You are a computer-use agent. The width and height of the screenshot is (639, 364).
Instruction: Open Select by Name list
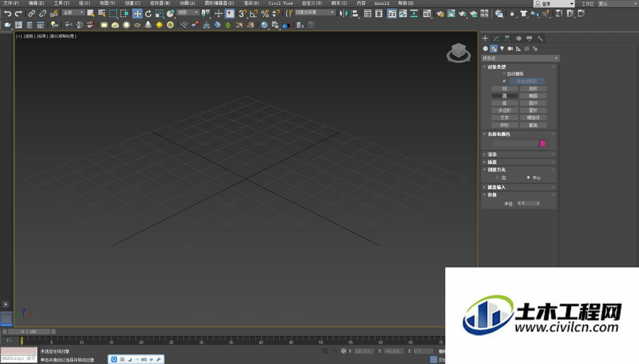[x=102, y=14]
